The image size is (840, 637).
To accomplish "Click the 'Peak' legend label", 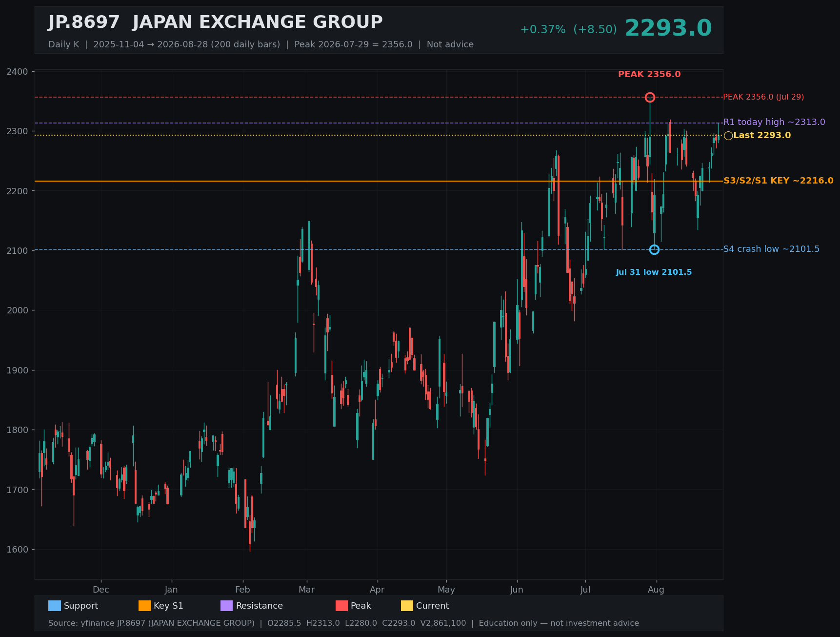I will click(x=361, y=606).
